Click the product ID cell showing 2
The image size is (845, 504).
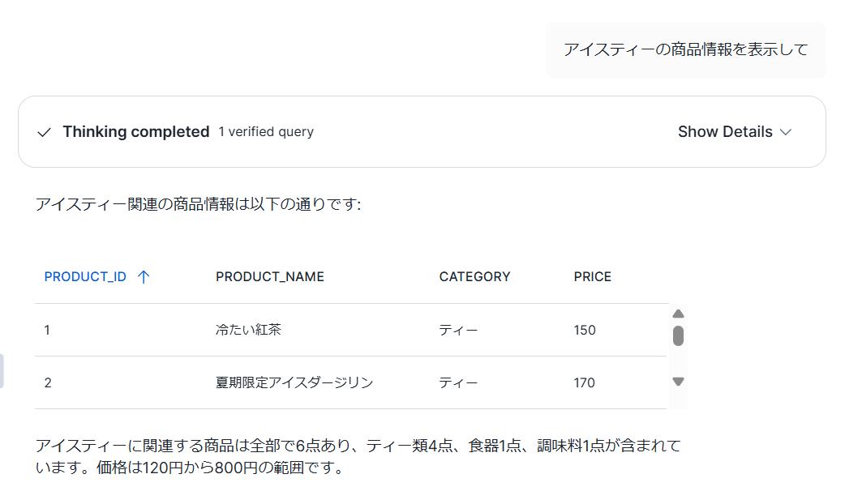(x=48, y=382)
